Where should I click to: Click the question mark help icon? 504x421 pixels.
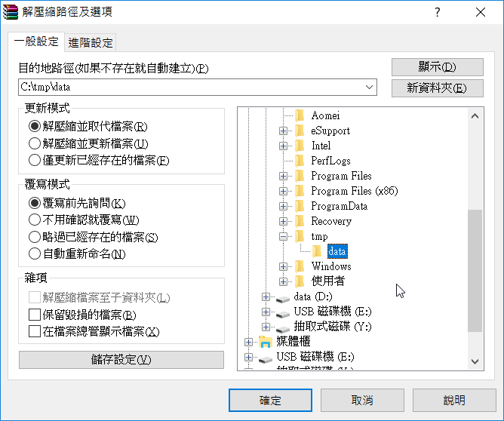(x=438, y=12)
